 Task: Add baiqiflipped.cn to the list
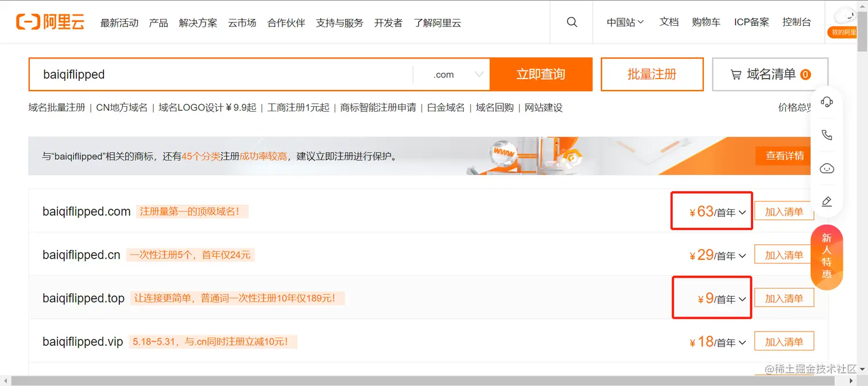click(x=784, y=255)
